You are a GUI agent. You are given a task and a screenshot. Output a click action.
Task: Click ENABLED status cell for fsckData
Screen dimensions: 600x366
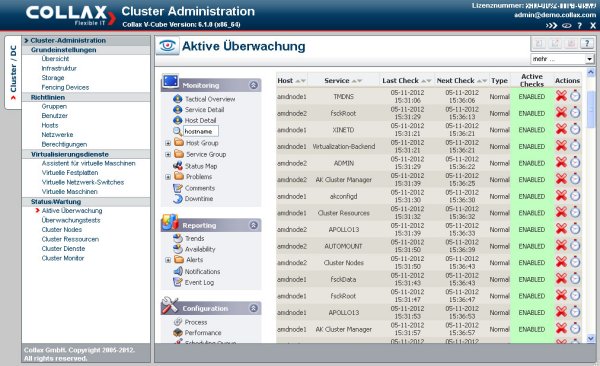pos(532,279)
